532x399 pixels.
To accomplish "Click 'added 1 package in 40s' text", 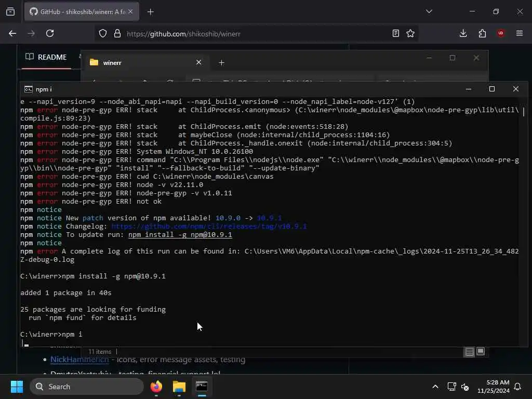I will (66, 293).
